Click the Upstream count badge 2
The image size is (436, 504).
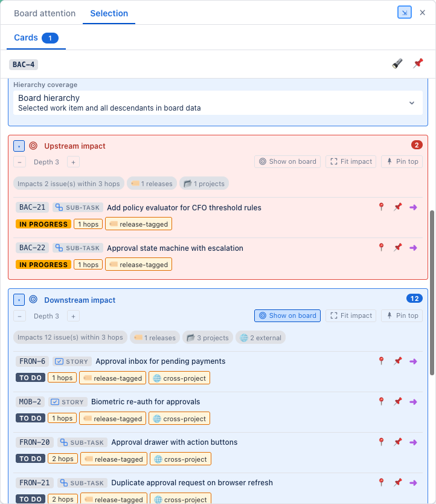coord(417,145)
